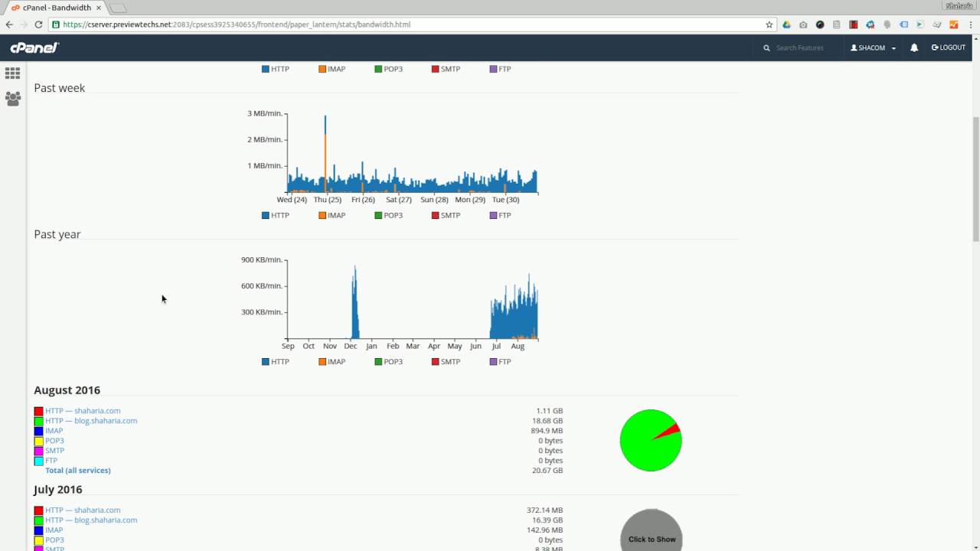Click the Past week heading
Viewport: 980px width, 551px height.
(x=59, y=88)
